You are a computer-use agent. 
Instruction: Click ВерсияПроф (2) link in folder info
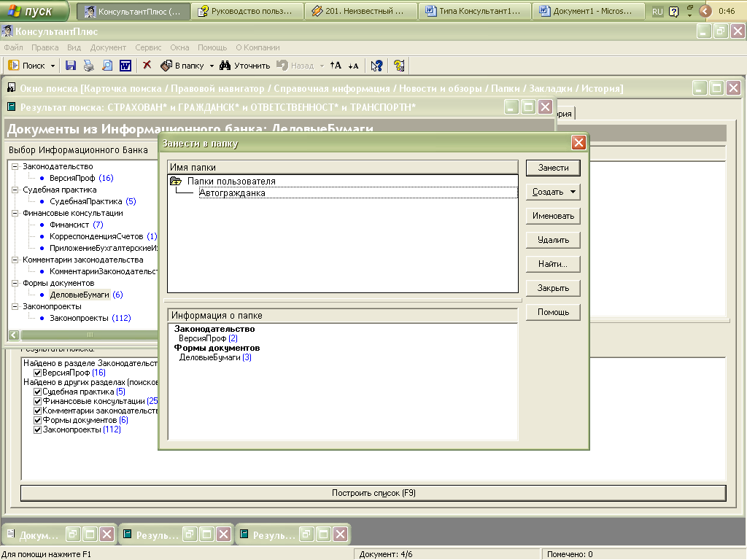pyautogui.click(x=208, y=338)
